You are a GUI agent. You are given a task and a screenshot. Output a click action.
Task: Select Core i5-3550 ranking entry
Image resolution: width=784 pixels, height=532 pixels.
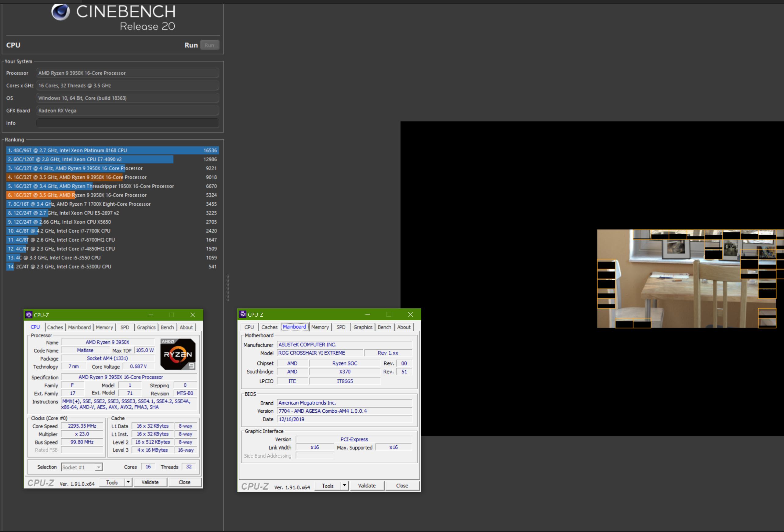pyautogui.click(x=112, y=257)
